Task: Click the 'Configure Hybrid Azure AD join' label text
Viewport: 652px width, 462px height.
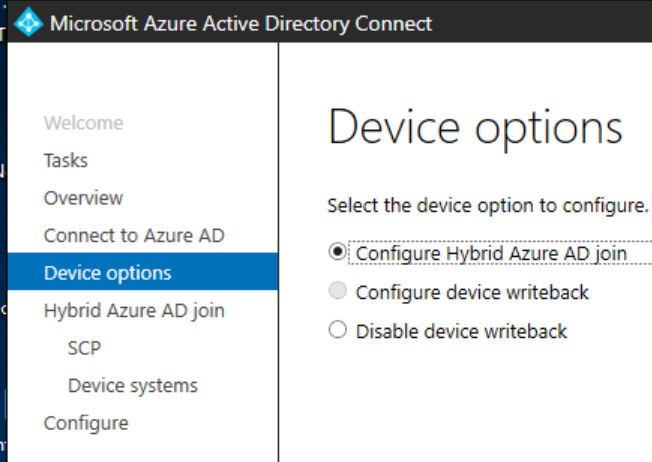Action: (491, 254)
